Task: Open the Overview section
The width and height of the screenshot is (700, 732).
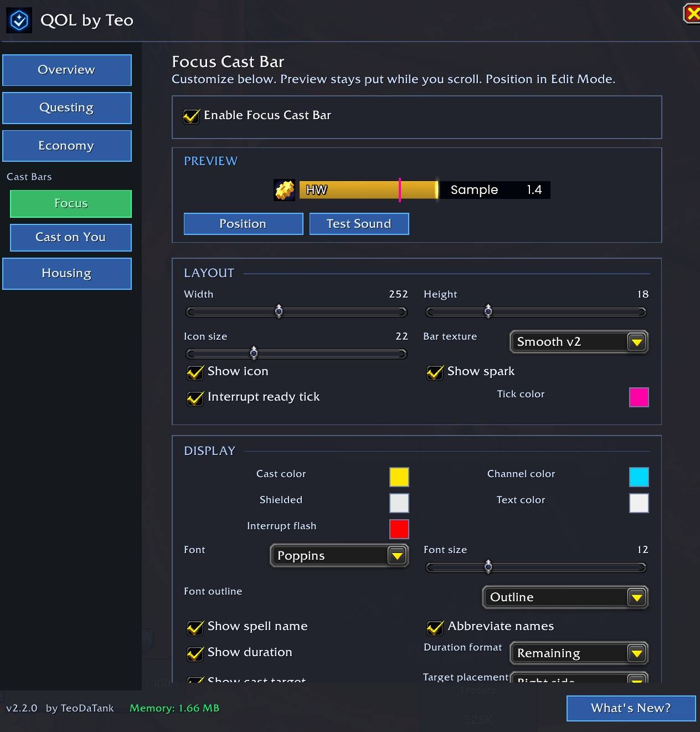Action: pyautogui.click(x=67, y=70)
